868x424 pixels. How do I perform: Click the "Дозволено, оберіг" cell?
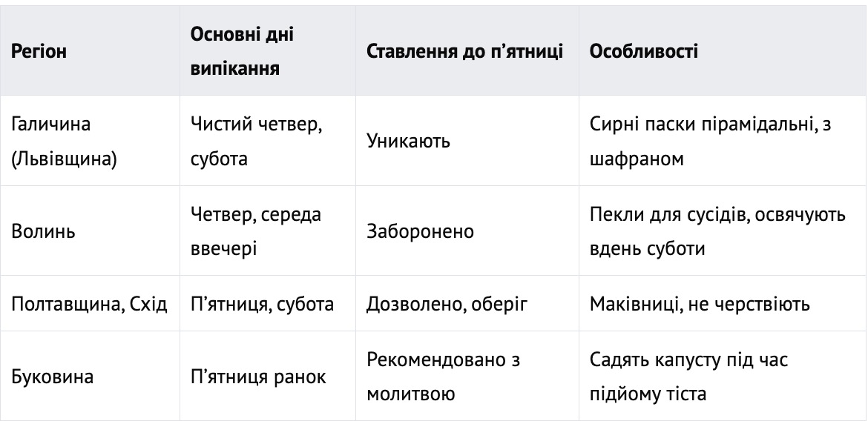(447, 305)
